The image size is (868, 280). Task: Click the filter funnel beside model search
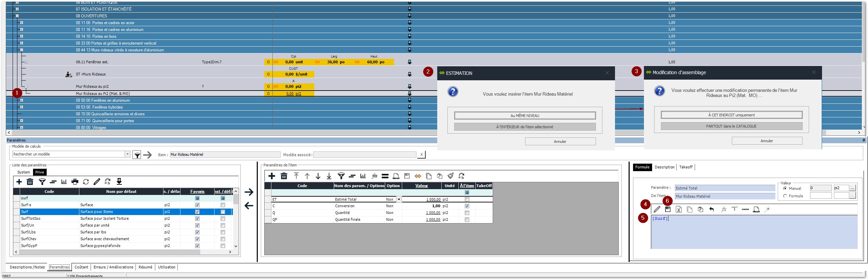point(137,155)
